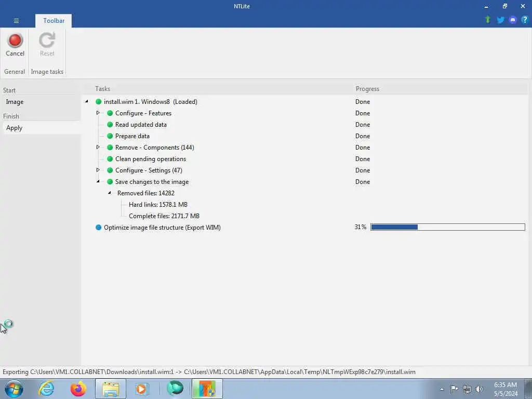Expand Remove - Components (144) node
532x399 pixels.
(98, 147)
